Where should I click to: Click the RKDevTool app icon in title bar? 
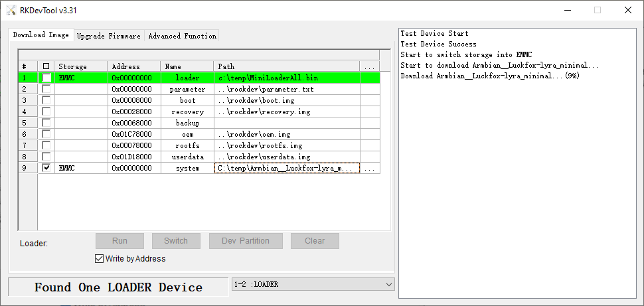9,10
